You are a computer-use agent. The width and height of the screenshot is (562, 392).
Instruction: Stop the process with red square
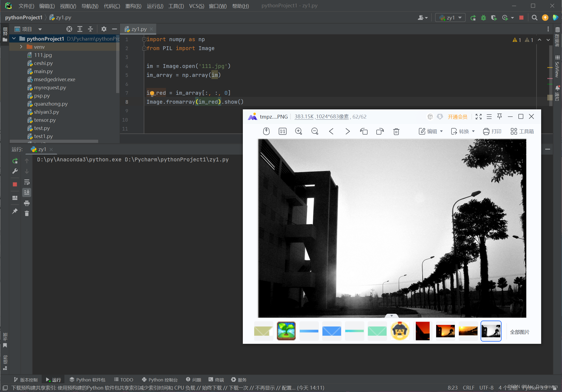pyautogui.click(x=521, y=18)
